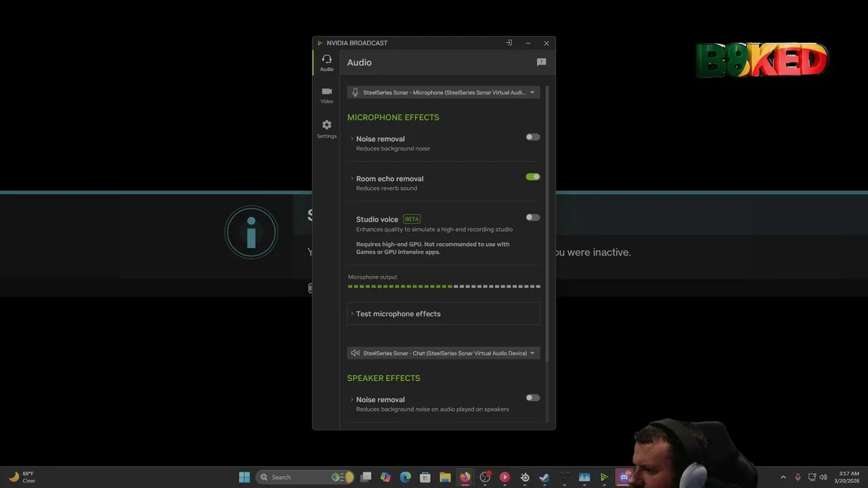Click the SPEAKER EFFECTS heading
Viewport: 868px width, 488px height.
coord(384,378)
